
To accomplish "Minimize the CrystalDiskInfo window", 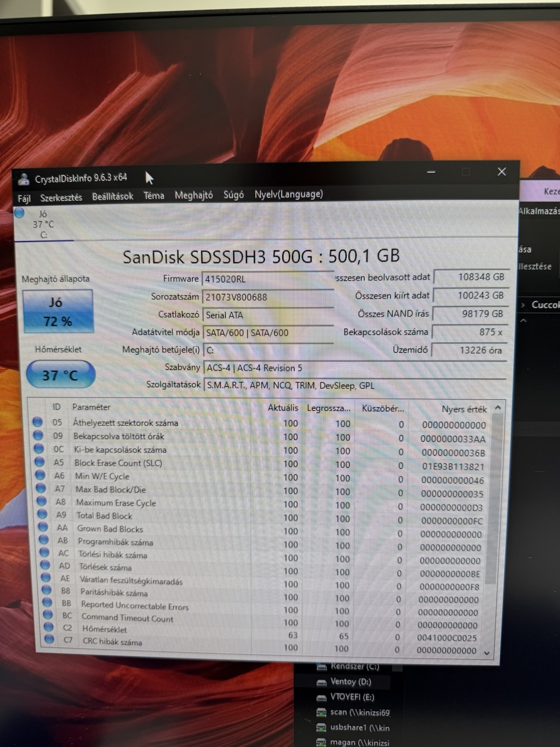I will pos(431,172).
